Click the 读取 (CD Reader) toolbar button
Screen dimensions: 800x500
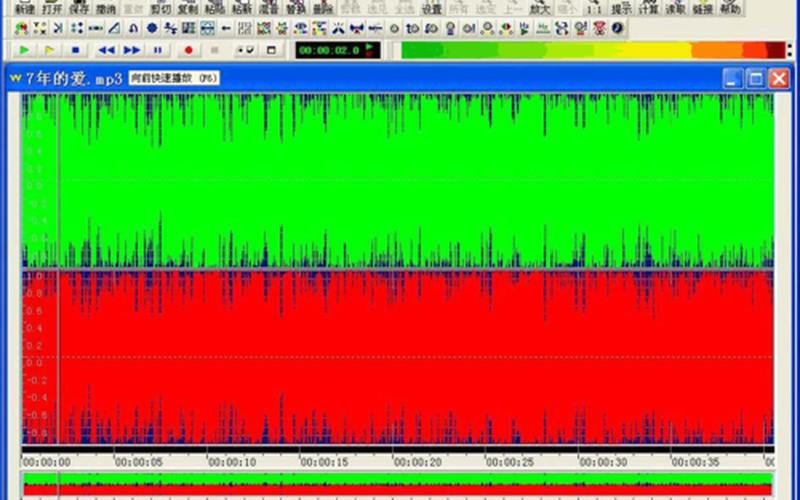tap(676, 7)
